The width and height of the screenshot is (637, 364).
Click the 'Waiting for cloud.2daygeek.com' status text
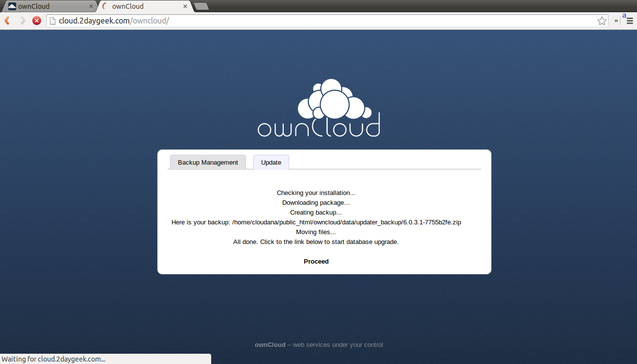pos(54,359)
